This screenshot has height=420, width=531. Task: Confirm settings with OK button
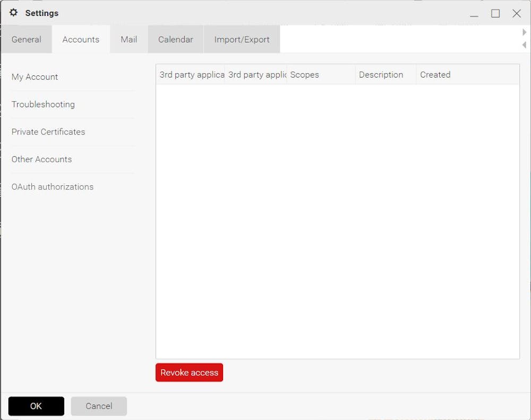pos(36,406)
